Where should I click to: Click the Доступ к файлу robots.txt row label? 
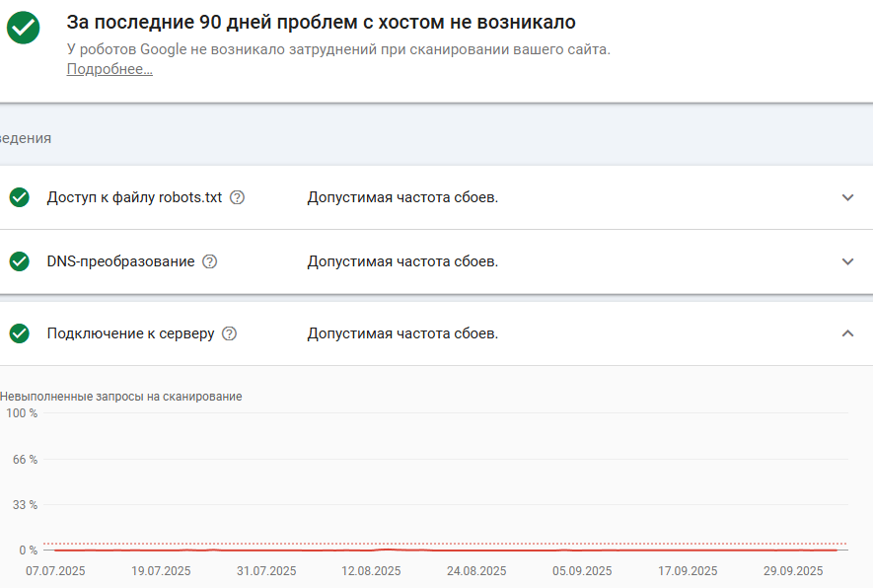pyautogui.click(x=134, y=197)
